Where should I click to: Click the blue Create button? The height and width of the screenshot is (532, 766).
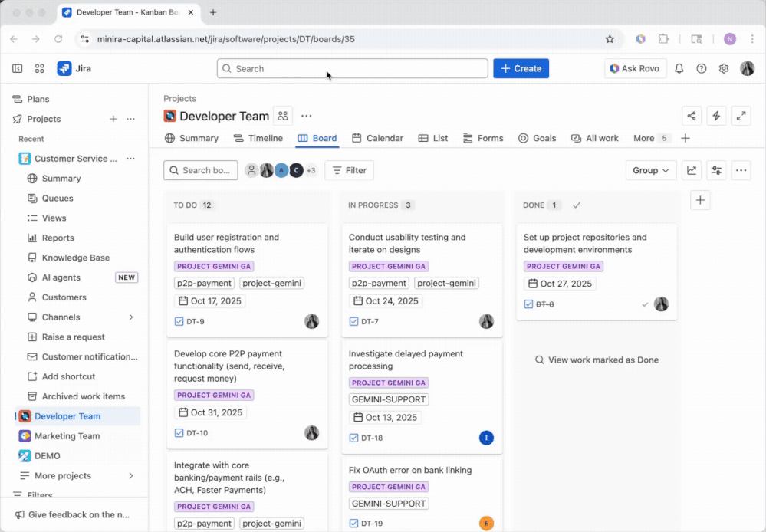(x=521, y=68)
